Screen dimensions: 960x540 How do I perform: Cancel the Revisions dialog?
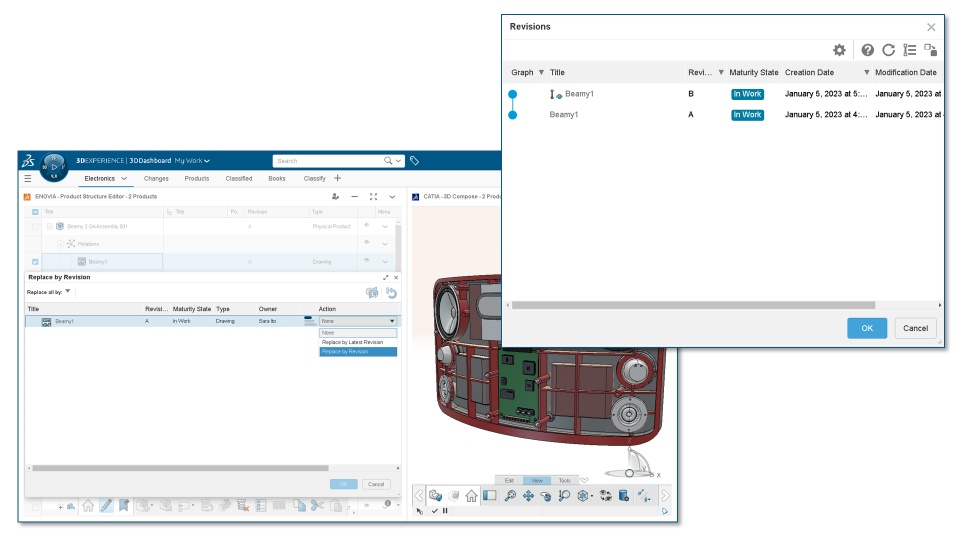[915, 328]
